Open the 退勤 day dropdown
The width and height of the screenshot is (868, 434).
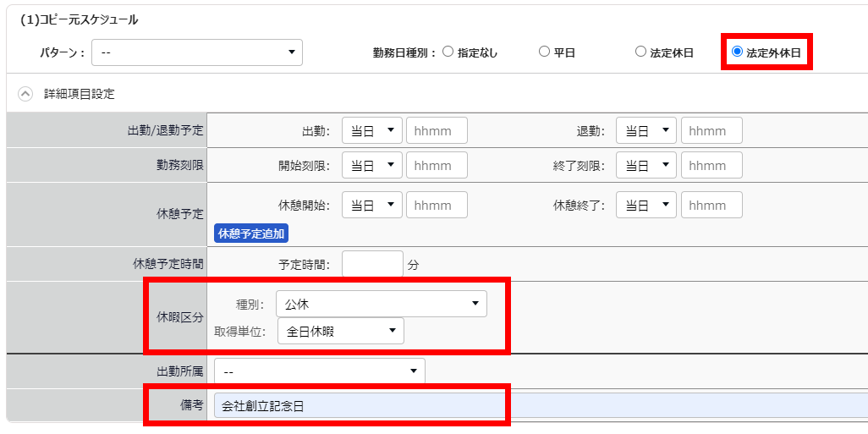click(646, 130)
